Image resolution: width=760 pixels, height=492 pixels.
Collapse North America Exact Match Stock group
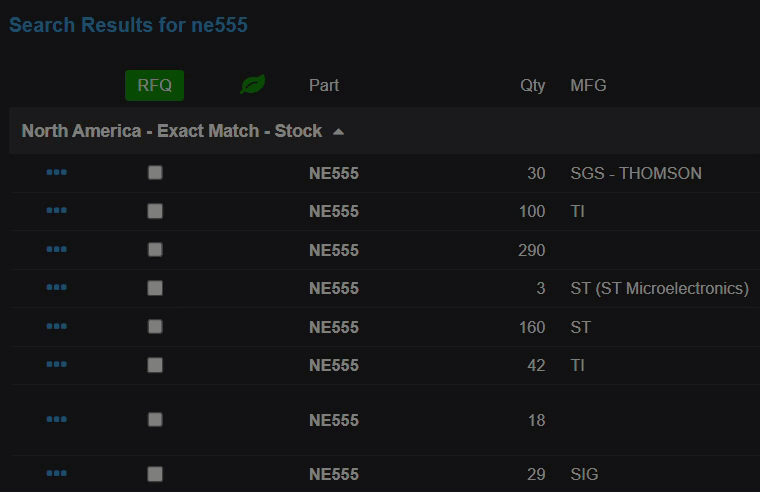tap(338, 132)
